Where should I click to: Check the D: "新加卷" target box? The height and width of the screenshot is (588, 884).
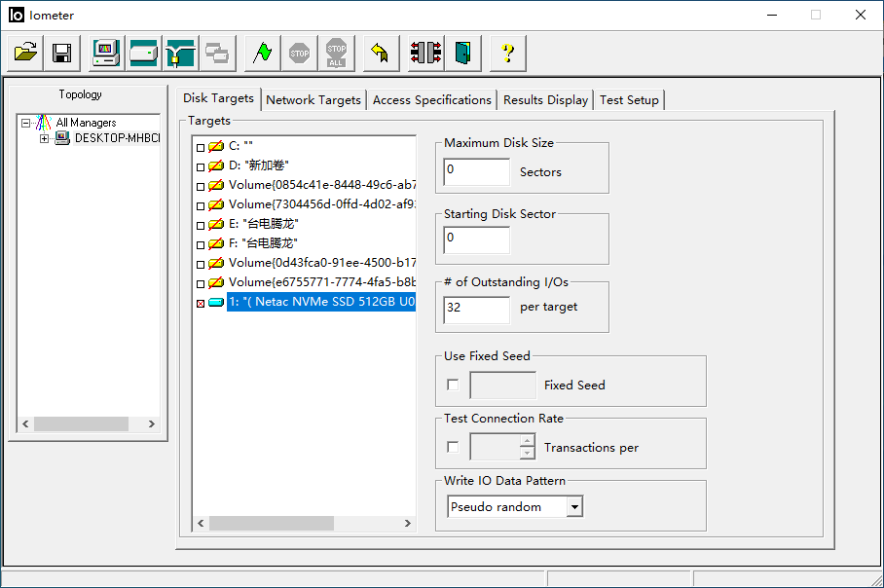pyautogui.click(x=201, y=166)
